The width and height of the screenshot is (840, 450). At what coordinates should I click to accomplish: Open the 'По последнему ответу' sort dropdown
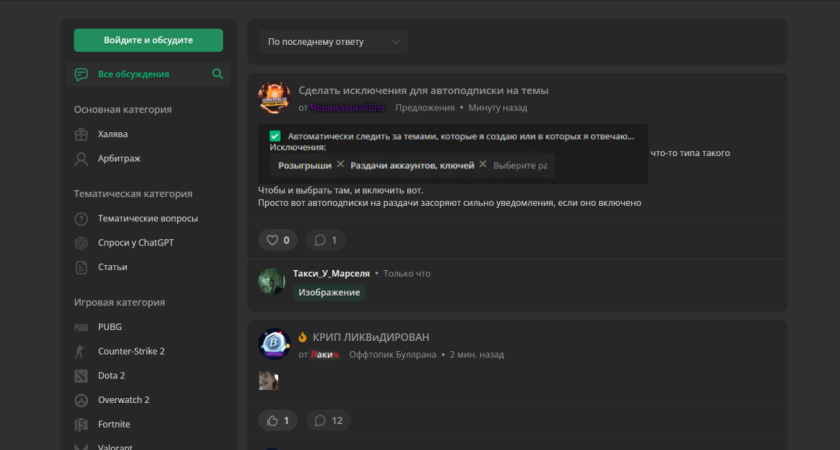point(333,42)
